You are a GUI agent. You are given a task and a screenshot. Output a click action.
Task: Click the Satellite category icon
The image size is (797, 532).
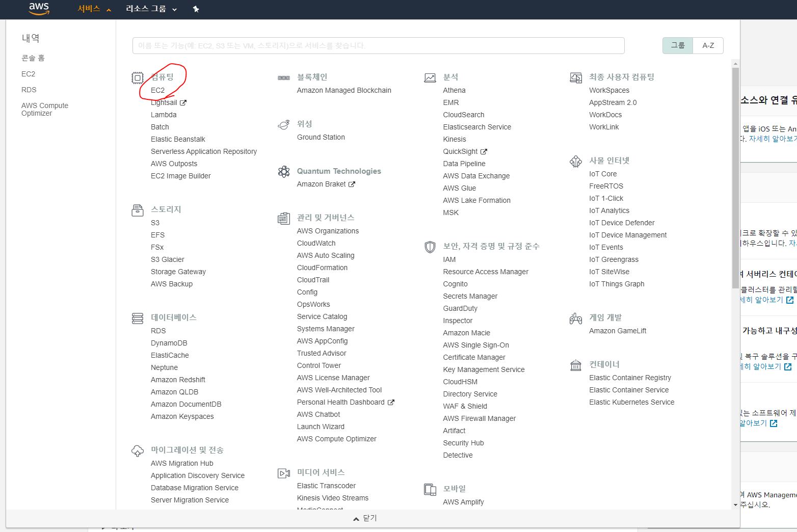point(284,125)
